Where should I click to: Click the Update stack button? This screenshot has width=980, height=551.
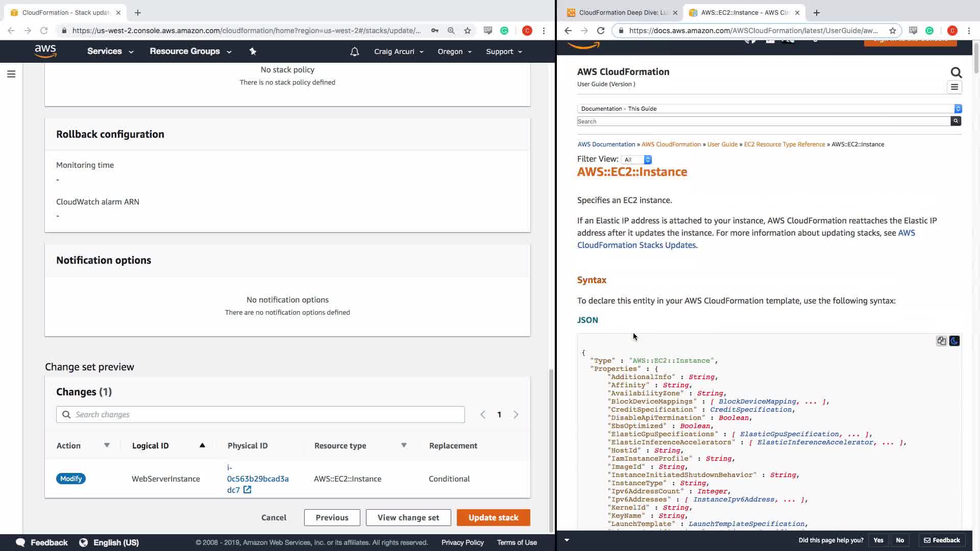pyautogui.click(x=493, y=517)
